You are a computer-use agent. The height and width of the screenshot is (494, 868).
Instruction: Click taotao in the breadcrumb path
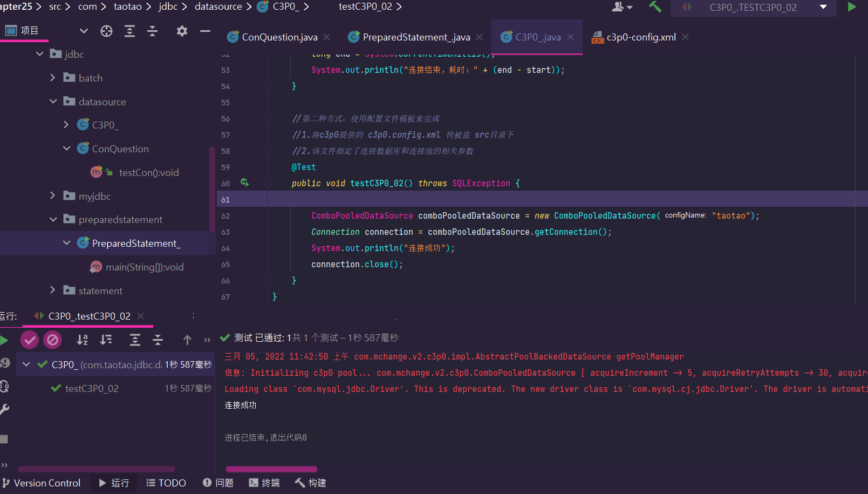[x=128, y=6]
